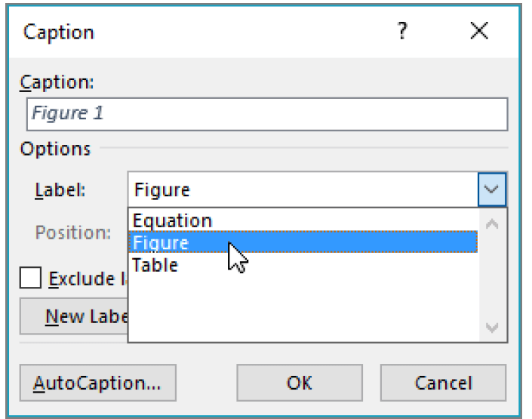Confirm the caption with OK

pos(300,383)
